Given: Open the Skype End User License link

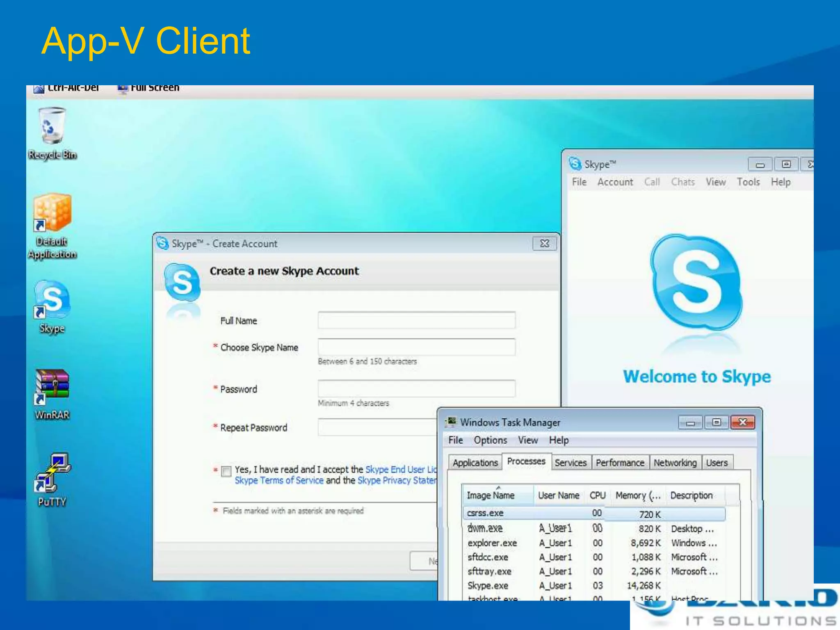Looking at the screenshot, I should click(x=401, y=470).
